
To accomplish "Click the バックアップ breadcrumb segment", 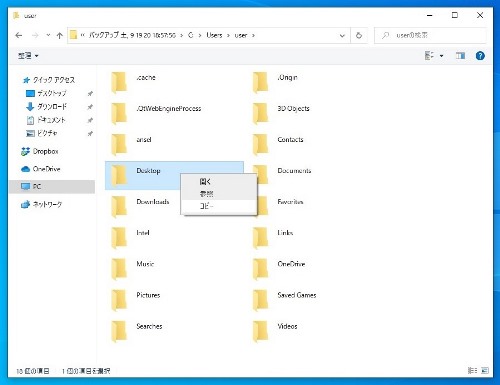I will (132, 35).
